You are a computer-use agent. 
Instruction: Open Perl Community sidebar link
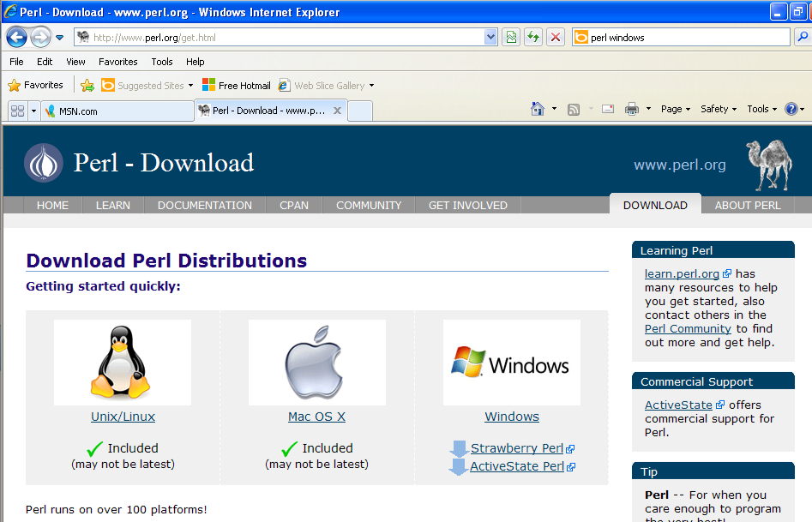(x=688, y=328)
